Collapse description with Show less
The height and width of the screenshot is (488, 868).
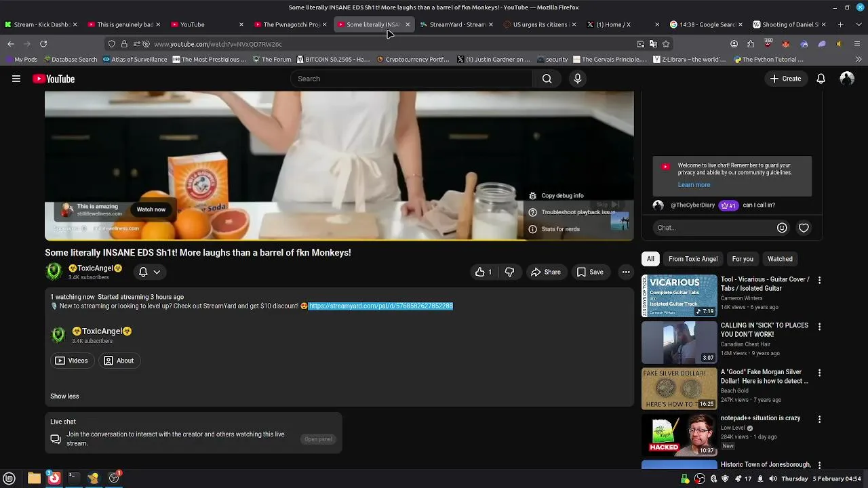click(64, 396)
